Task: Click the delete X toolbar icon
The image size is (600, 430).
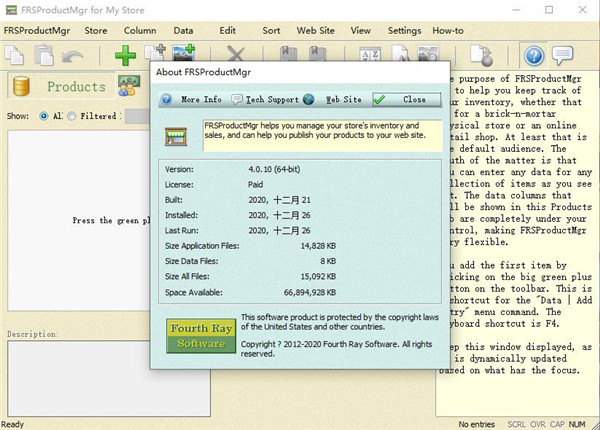Action: click(x=236, y=55)
